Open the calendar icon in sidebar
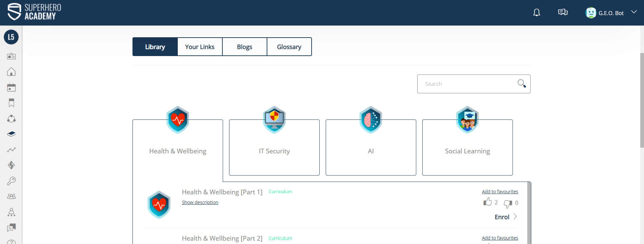644x244 pixels. coord(11,88)
